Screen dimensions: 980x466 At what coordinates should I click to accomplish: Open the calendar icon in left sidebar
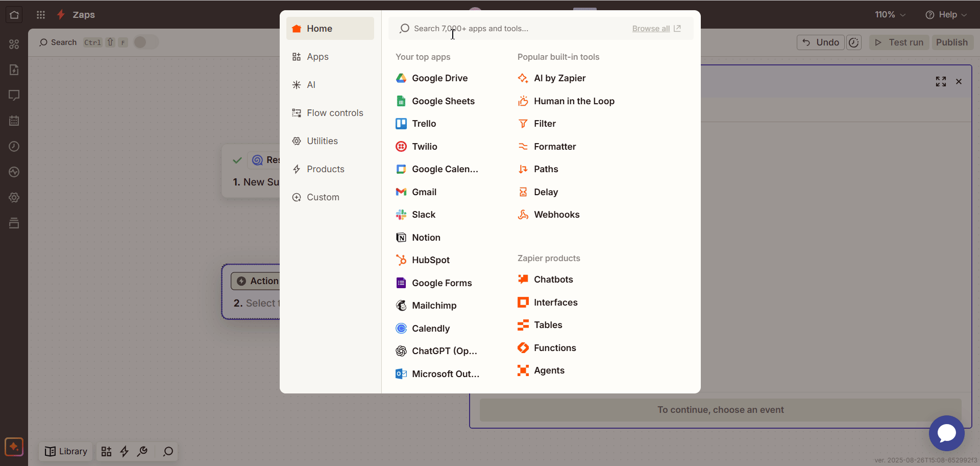coord(14,121)
